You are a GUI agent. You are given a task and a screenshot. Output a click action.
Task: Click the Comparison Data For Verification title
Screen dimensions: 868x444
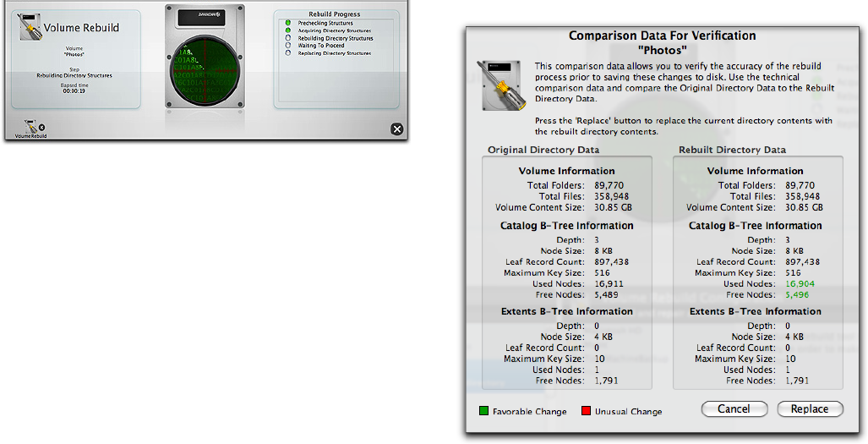click(x=662, y=36)
